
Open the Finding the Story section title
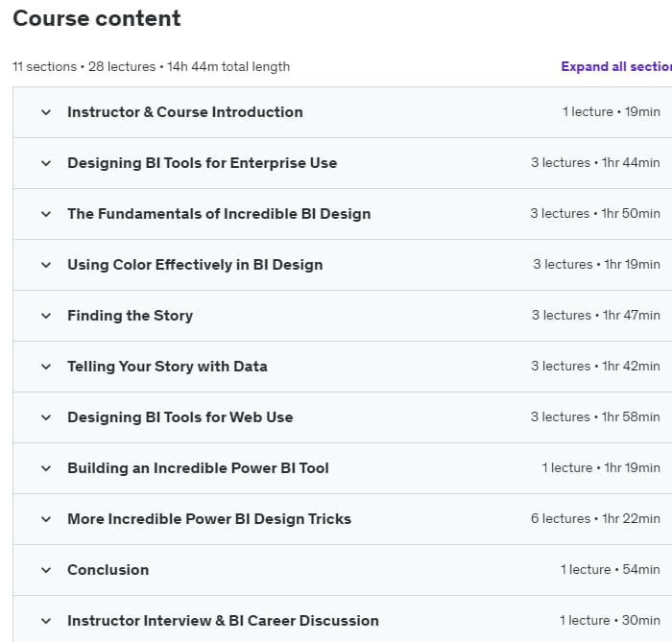(131, 316)
